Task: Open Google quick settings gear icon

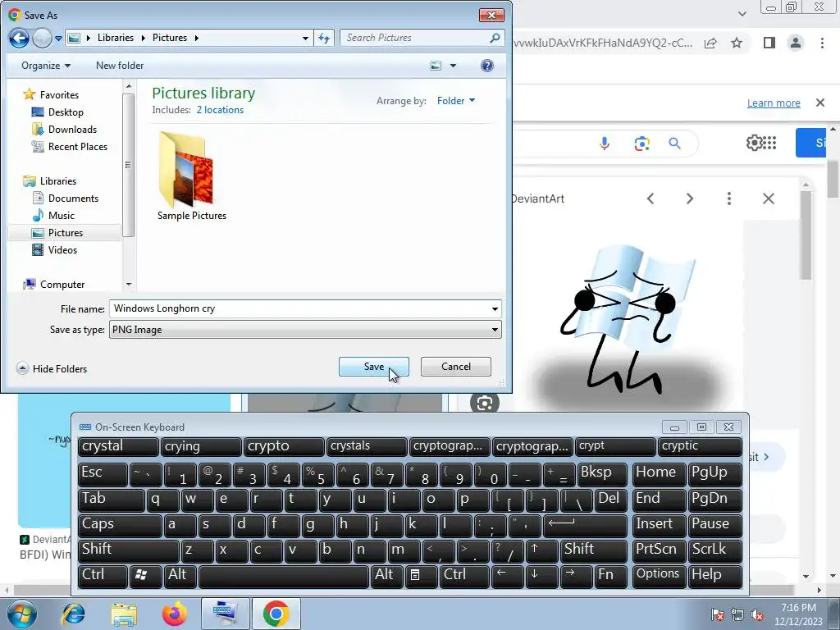Action: tap(753, 143)
